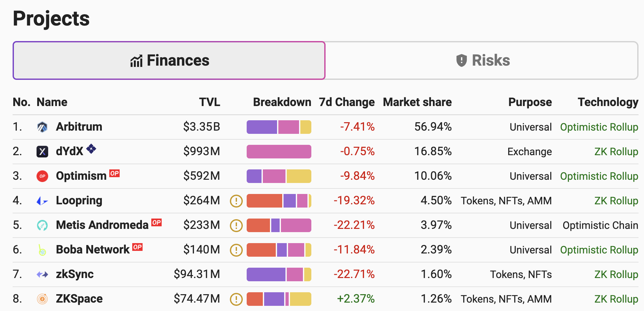Open the Metis Andromeda project link
Image resolution: width=644 pixels, height=311 pixels.
click(102, 225)
